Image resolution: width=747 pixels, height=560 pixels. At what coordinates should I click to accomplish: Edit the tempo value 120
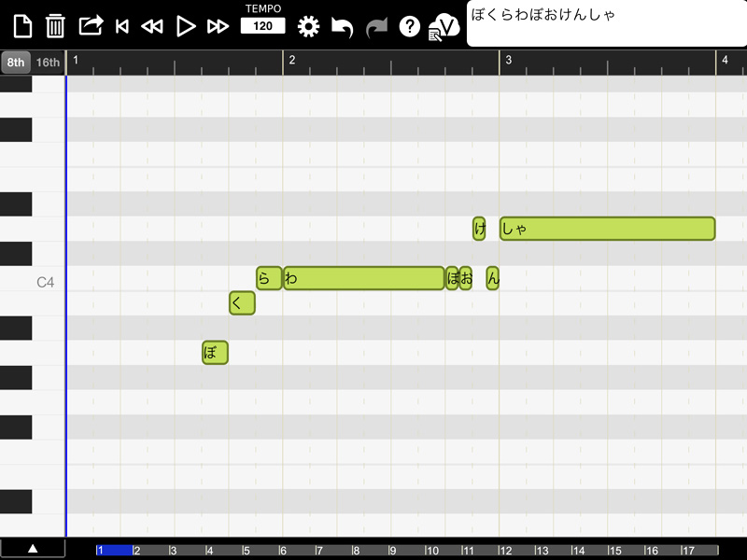261,26
